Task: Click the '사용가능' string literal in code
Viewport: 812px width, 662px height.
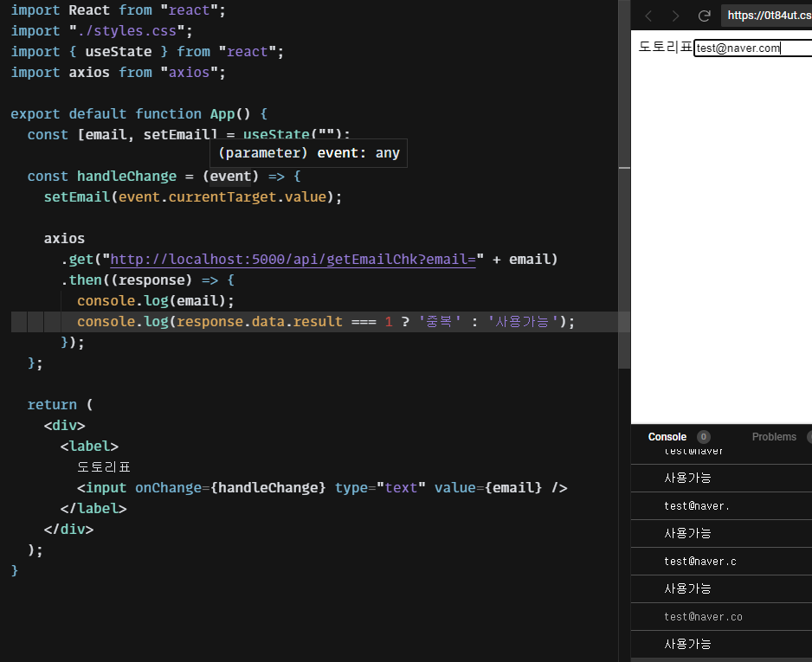Action: point(523,321)
